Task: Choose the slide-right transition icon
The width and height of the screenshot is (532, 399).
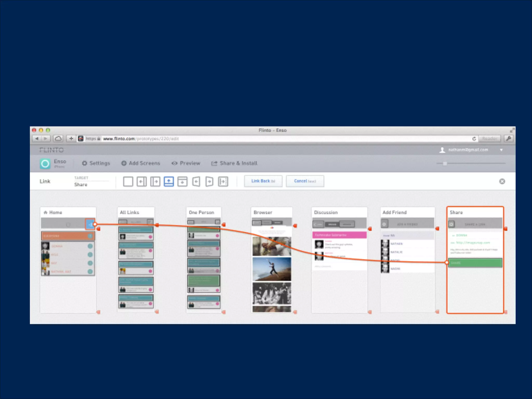Action: [x=155, y=182]
